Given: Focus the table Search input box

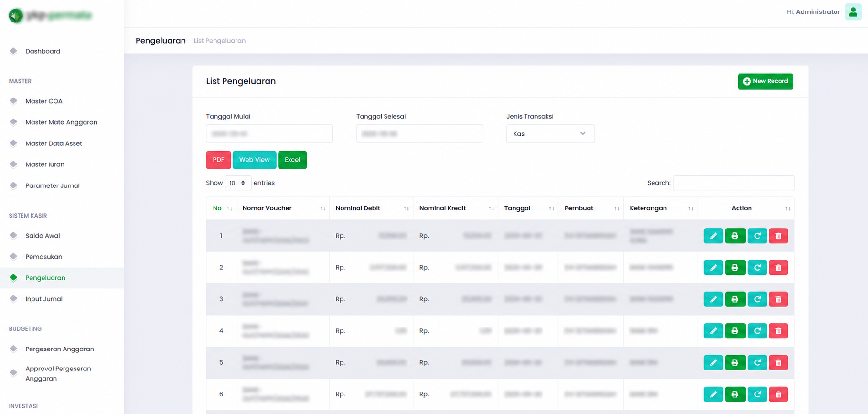Looking at the screenshot, I should point(734,183).
